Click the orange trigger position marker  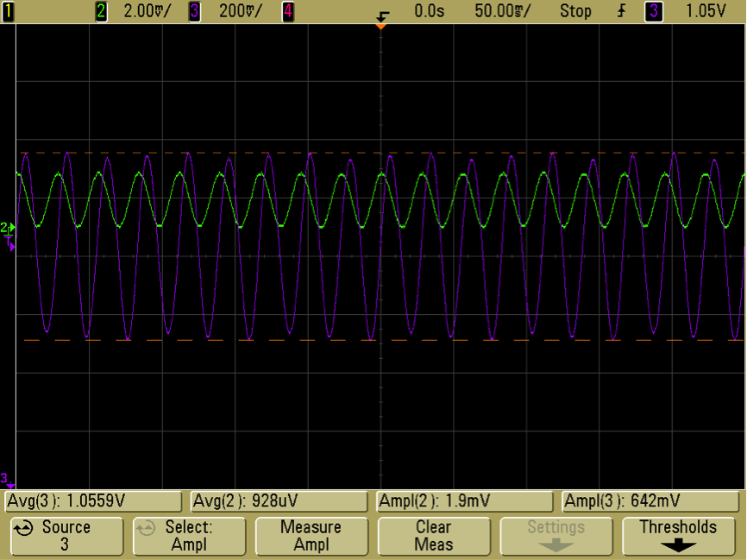[381, 26]
